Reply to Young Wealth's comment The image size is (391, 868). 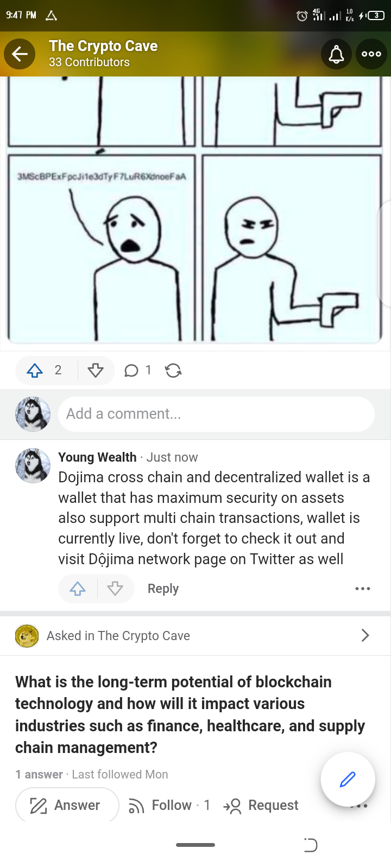[x=163, y=589]
